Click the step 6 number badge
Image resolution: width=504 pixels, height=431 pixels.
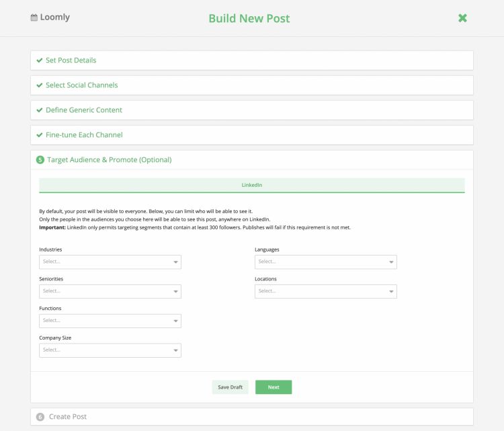tap(40, 417)
